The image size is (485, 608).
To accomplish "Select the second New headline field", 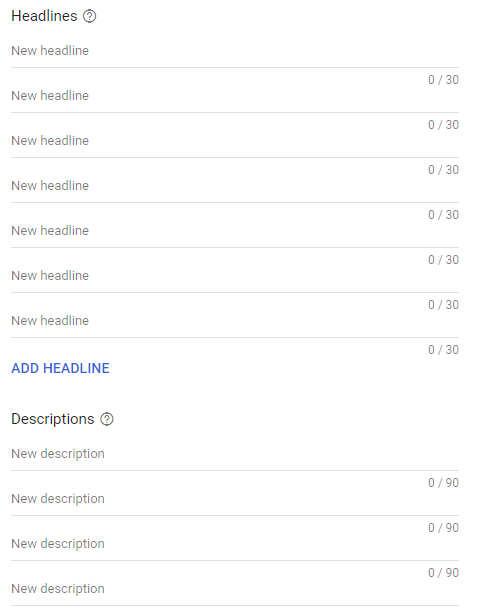I will click(235, 96).
